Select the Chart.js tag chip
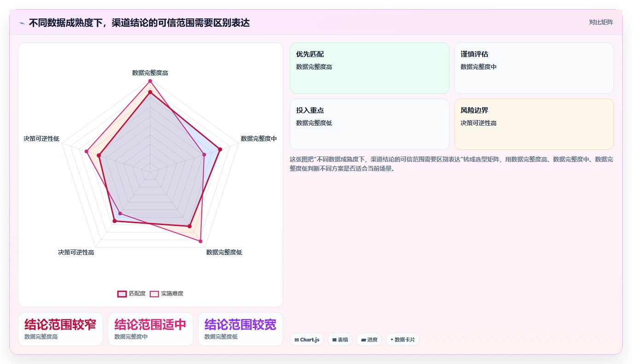This screenshot has height=364, width=632. 307,340
